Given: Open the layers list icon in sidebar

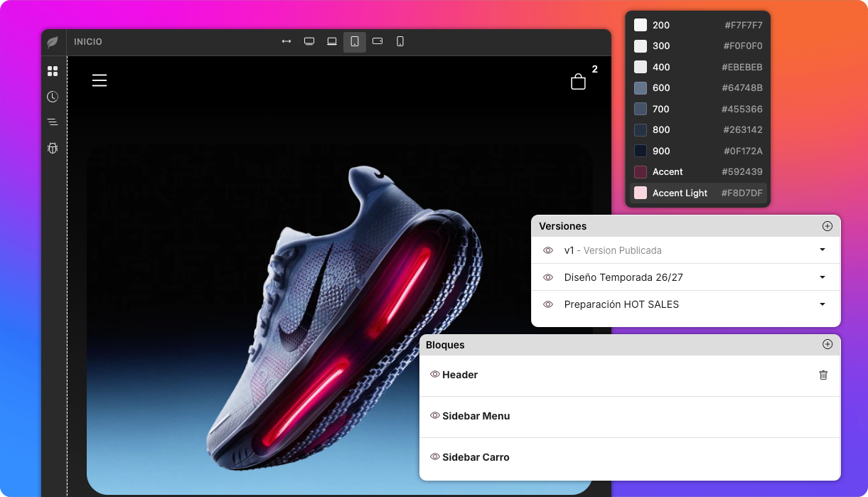Looking at the screenshot, I should pyautogui.click(x=53, y=122).
